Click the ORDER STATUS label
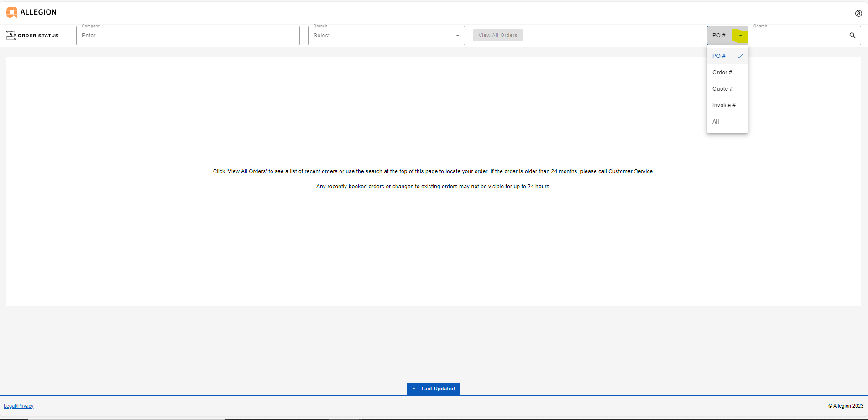The height and width of the screenshot is (420, 868). 38,36
